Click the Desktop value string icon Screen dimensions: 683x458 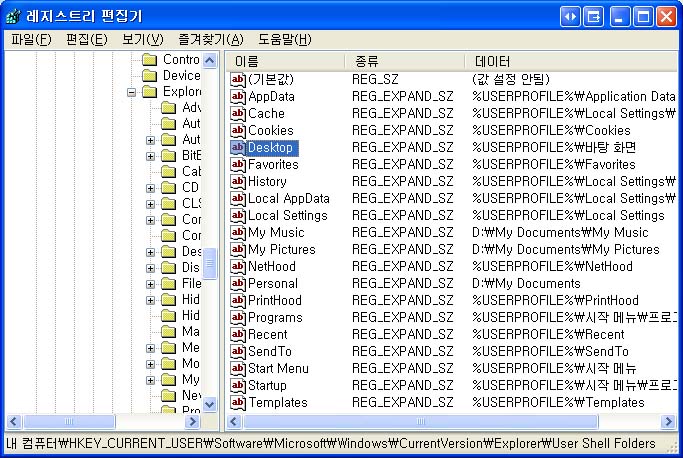[x=237, y=147]
